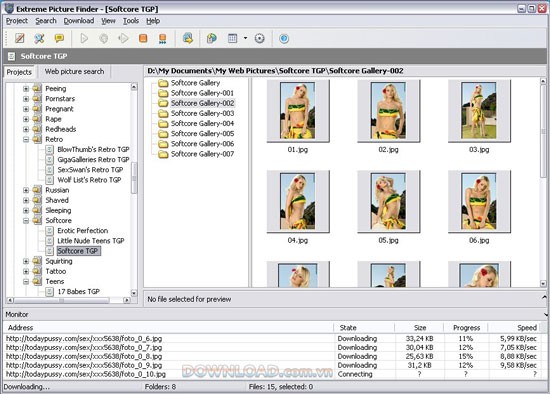Screen dimensions: 550x394
Task: Select the foto_0_6.jpg download row
Action: click(x=275, y=339)
